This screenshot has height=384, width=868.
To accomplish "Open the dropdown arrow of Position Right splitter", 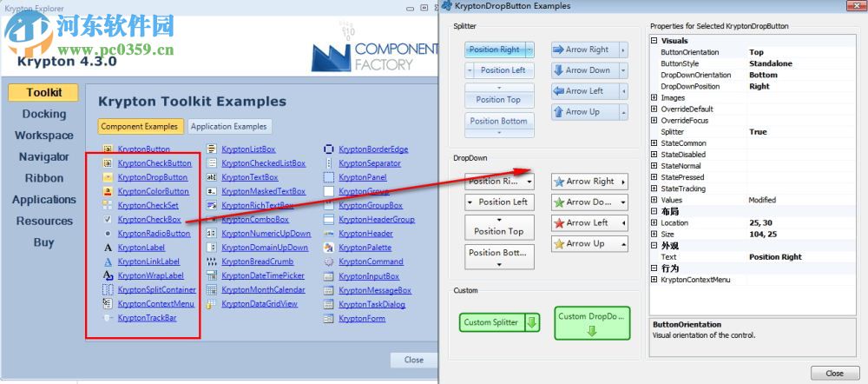I will (529, 50).
